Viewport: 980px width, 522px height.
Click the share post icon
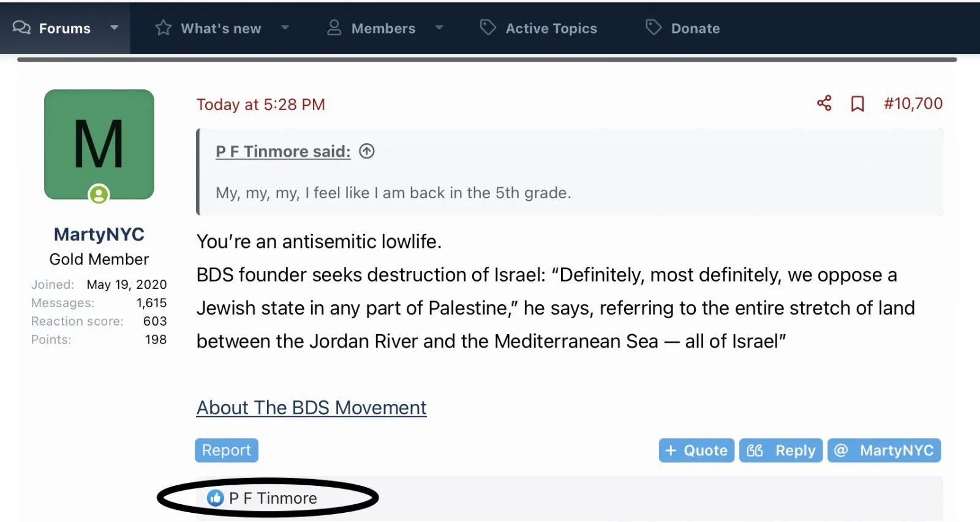824,103
